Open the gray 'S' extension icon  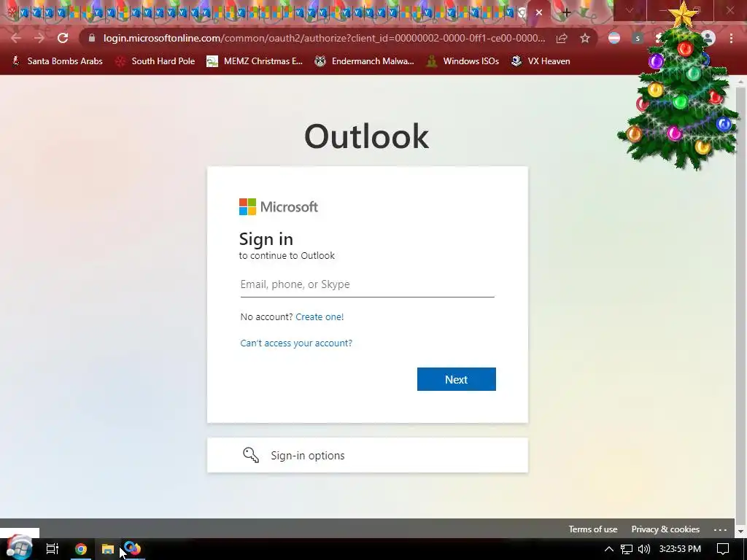click(x=638, y=38)
